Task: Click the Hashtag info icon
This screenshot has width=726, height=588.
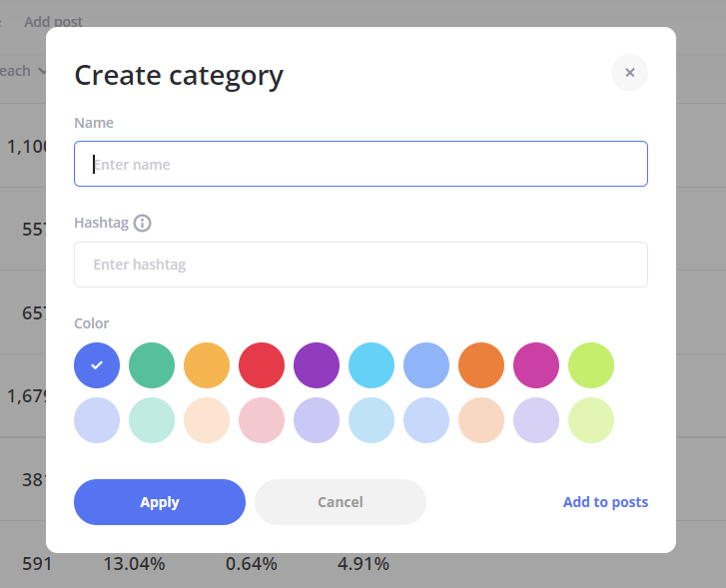Action: 142,223
